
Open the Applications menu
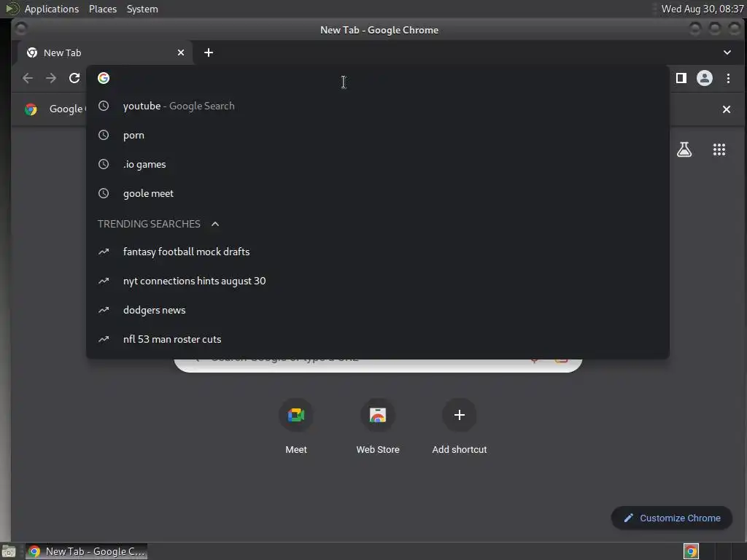pos(52,9)
